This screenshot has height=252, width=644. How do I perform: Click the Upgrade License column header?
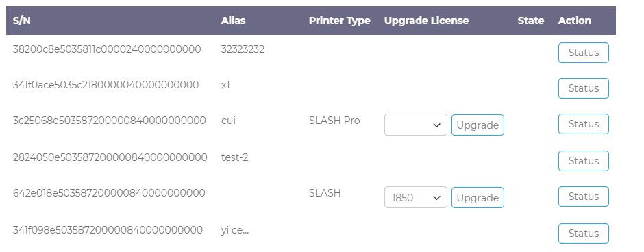click(426, 21)
